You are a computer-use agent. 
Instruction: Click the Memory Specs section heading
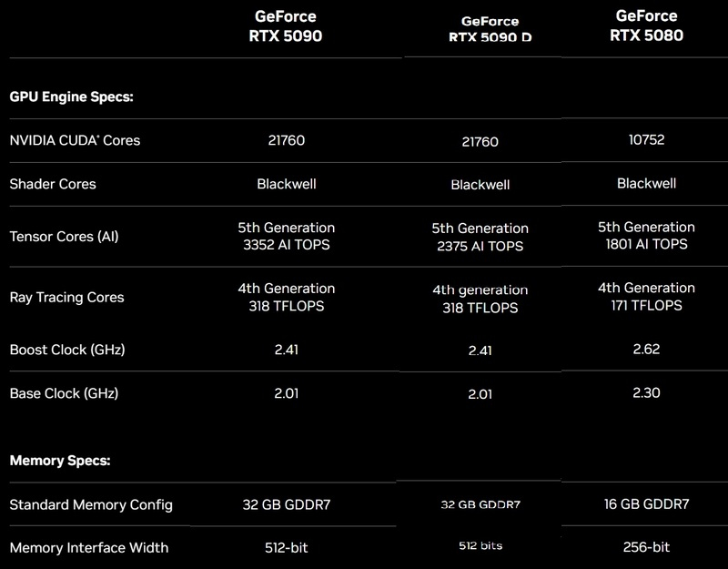pos(59,461)
